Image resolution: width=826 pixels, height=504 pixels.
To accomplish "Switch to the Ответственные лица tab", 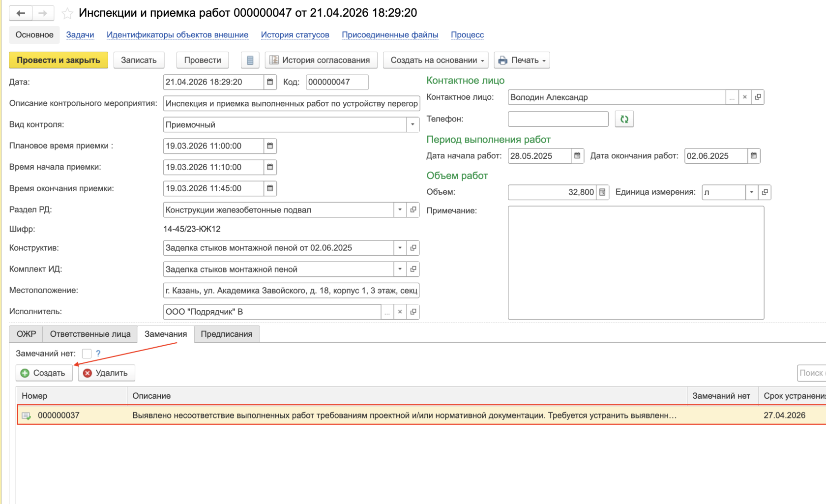I will click(90, 334).
